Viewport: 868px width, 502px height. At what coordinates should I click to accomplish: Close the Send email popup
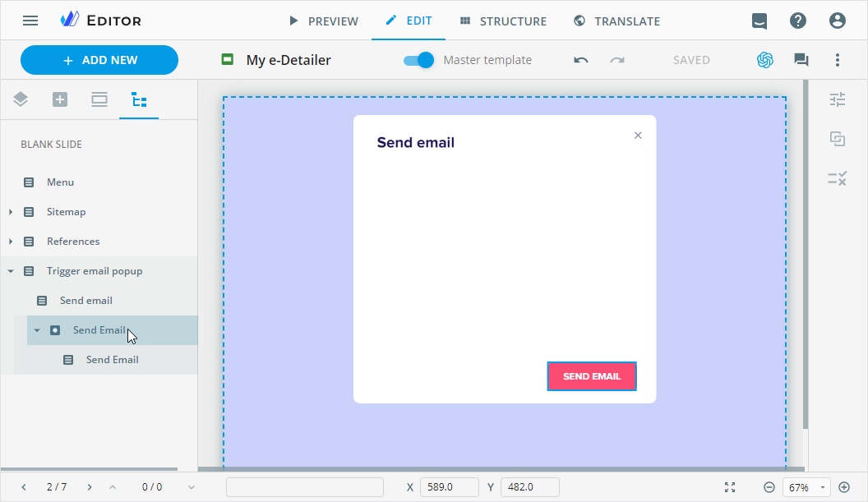click(638, 136)
